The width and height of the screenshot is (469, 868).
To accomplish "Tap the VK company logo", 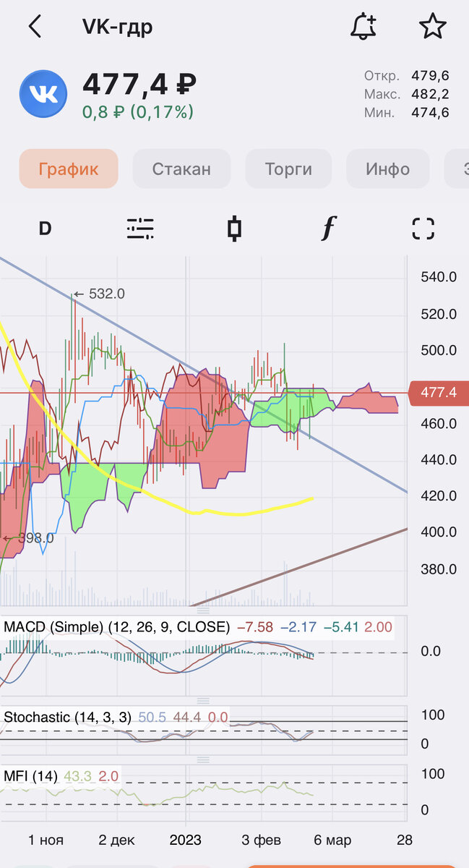I will [43, 94].
